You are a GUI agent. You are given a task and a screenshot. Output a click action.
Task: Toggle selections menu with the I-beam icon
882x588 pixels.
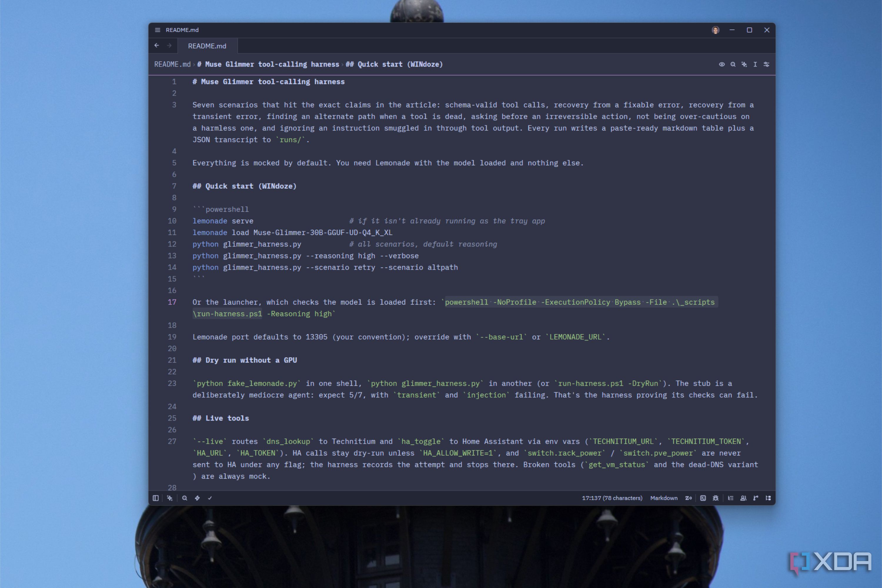[x=755, y=64]
